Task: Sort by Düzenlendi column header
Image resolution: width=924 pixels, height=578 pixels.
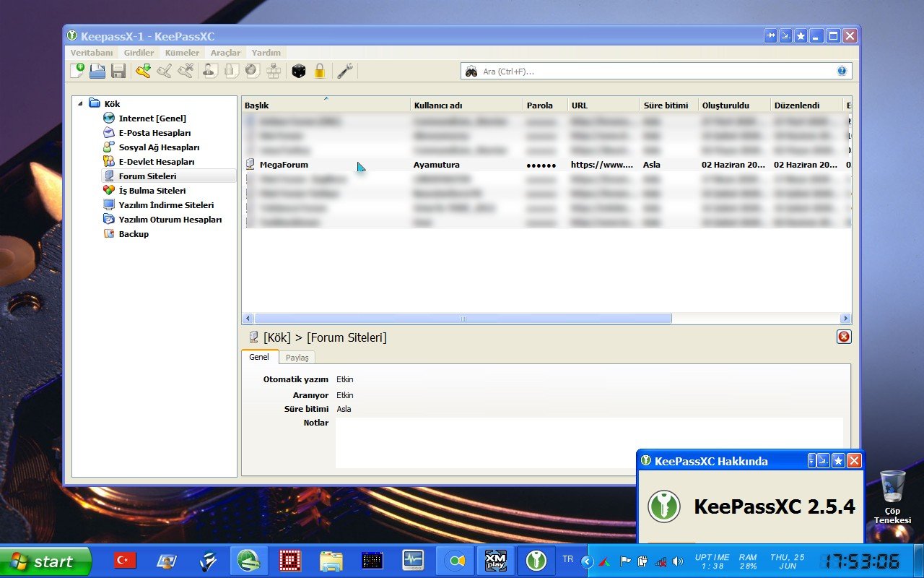Action: tap(806, 105)
